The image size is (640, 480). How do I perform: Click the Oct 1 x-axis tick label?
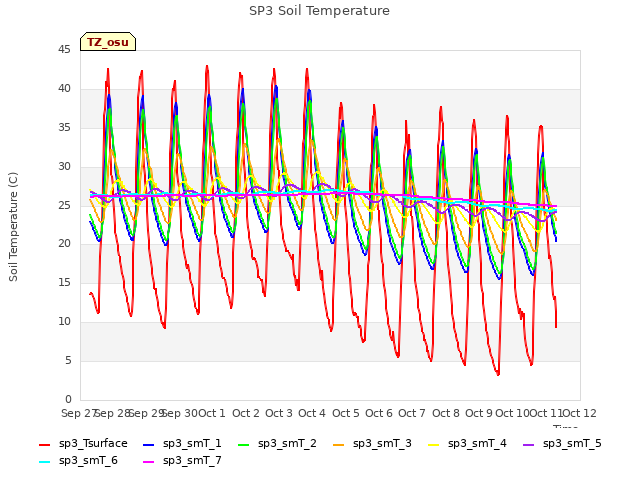point(211,413)
